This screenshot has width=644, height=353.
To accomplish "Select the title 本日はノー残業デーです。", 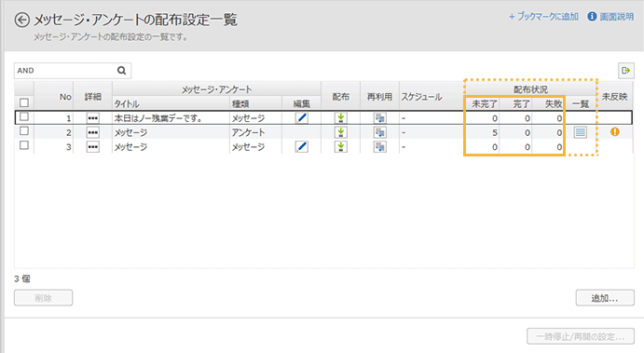I will tap(158, 118).
